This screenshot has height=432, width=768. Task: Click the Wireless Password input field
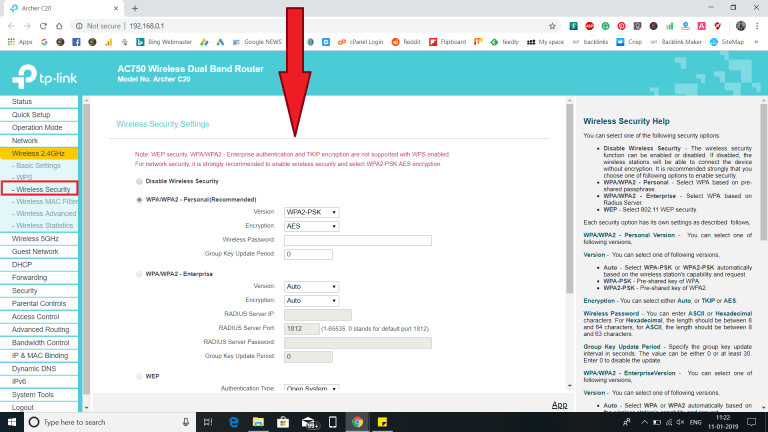[357, 240]
